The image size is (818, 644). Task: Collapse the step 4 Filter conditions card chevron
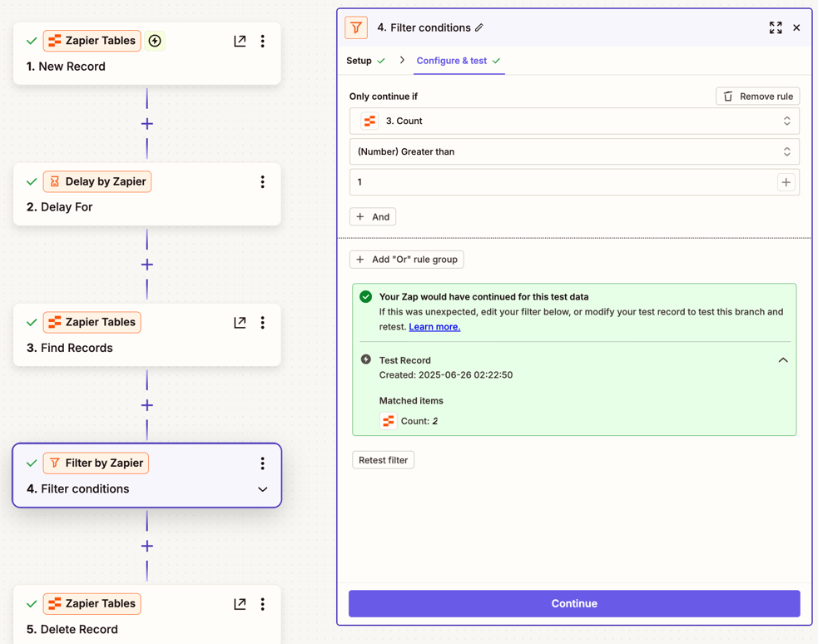[262, 489]
